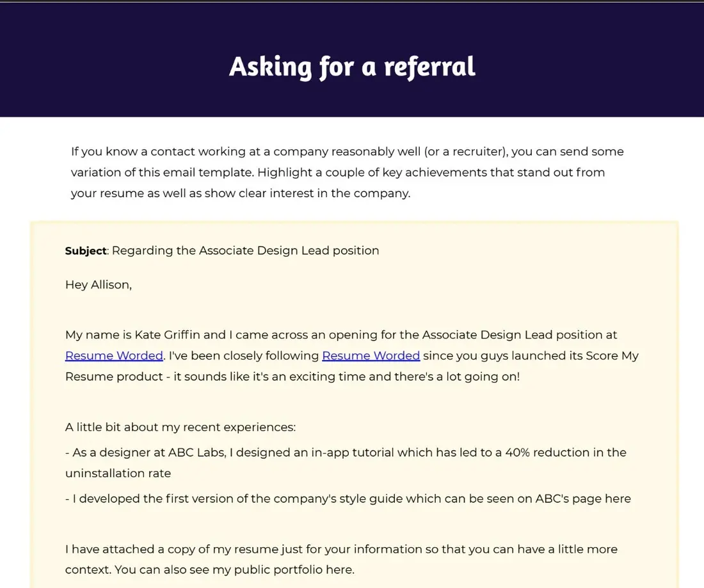Click the 'A little bit about my recent experiences' line
Image resolution: width=704 pixels, height=588 pixels.
pos(180,427)
